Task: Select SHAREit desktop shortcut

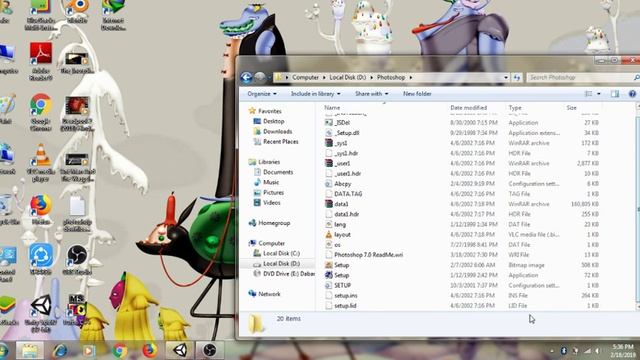Action: click(41, 259)
